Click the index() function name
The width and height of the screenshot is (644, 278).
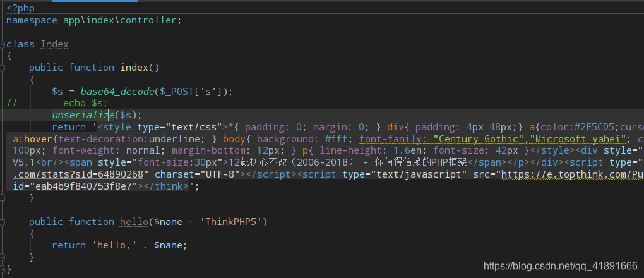[134, 68]
